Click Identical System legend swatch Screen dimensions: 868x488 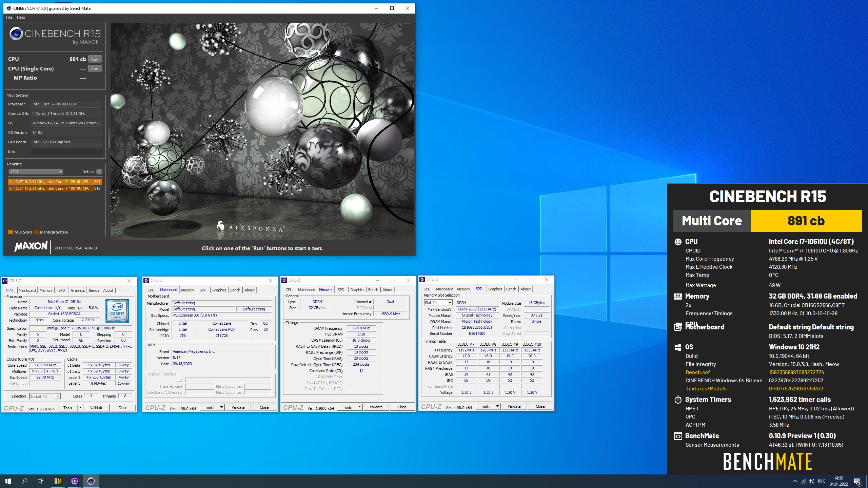pyautogui.click(x=37, y=232)
